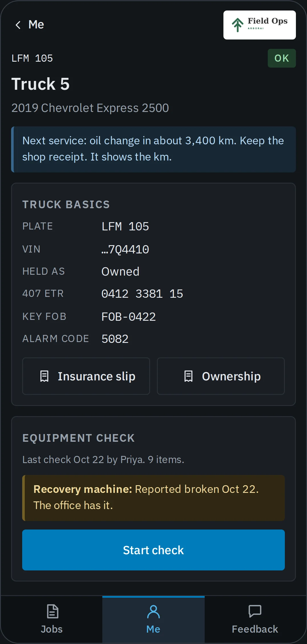Select the Held As value Owned

point(121,272)
